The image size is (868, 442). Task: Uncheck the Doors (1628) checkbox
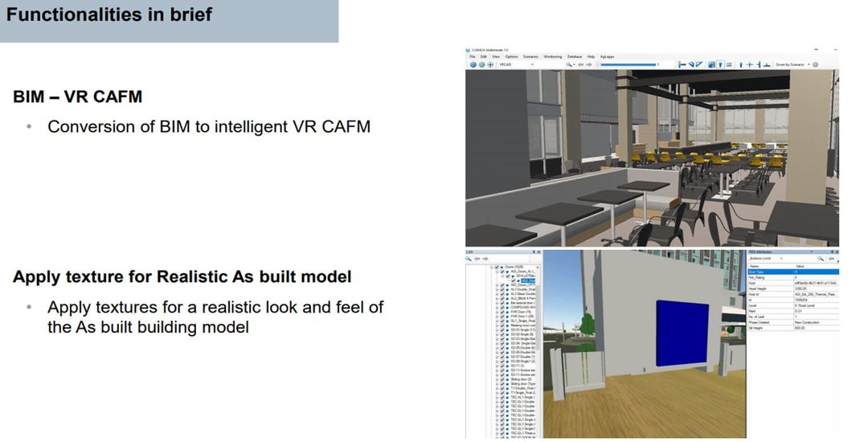click(x=497, y=267)
